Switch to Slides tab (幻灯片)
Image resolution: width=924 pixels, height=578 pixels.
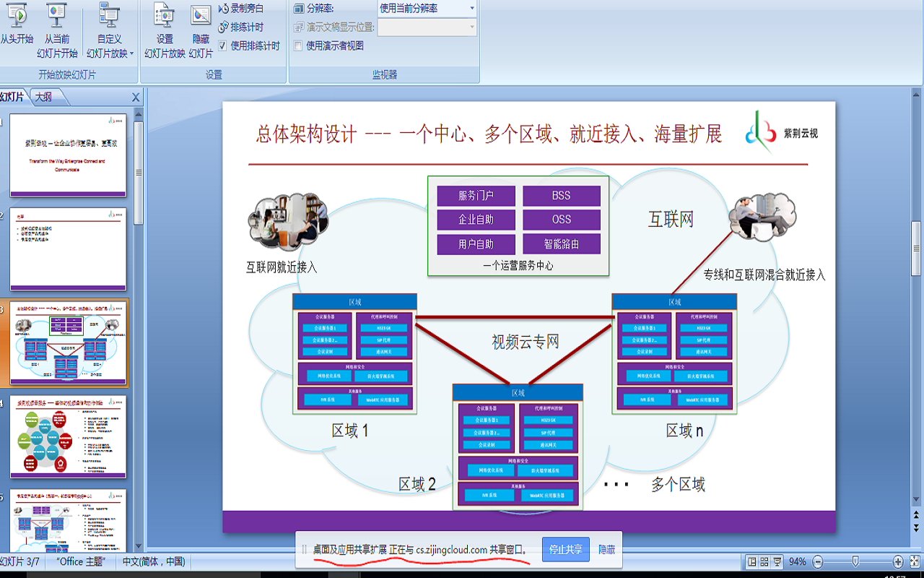[x=12, y=97]
